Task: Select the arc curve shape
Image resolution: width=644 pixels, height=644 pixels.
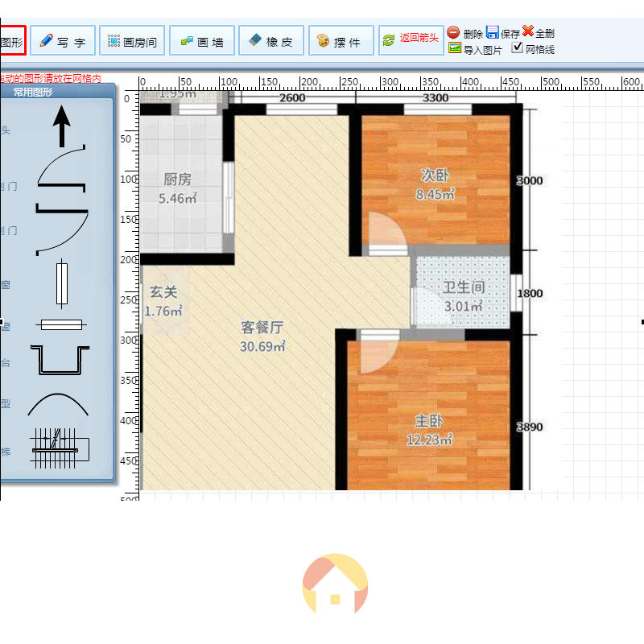Action: 58,405
